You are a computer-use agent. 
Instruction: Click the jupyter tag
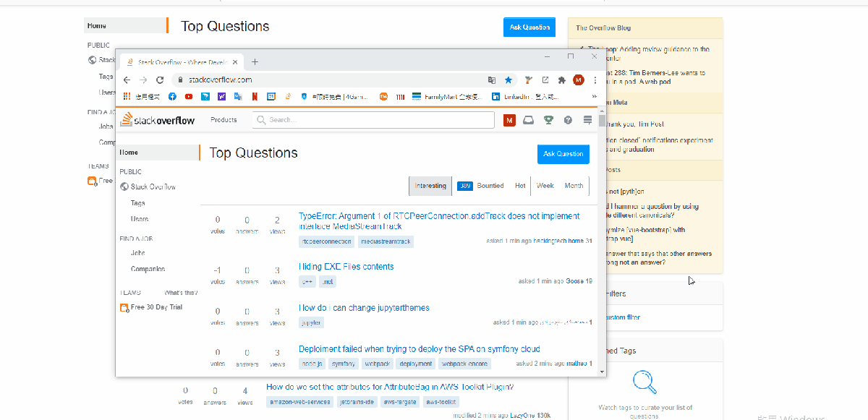point(312,322)
